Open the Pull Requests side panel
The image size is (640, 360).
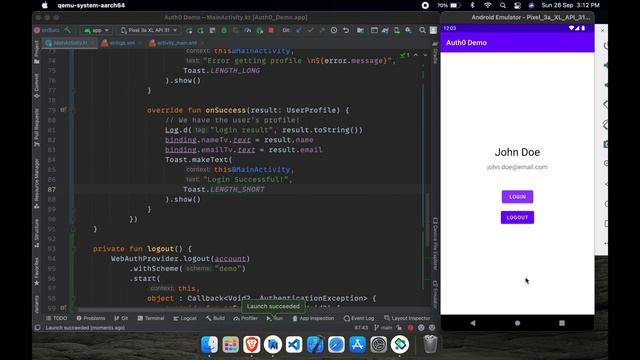pos(37,127)
